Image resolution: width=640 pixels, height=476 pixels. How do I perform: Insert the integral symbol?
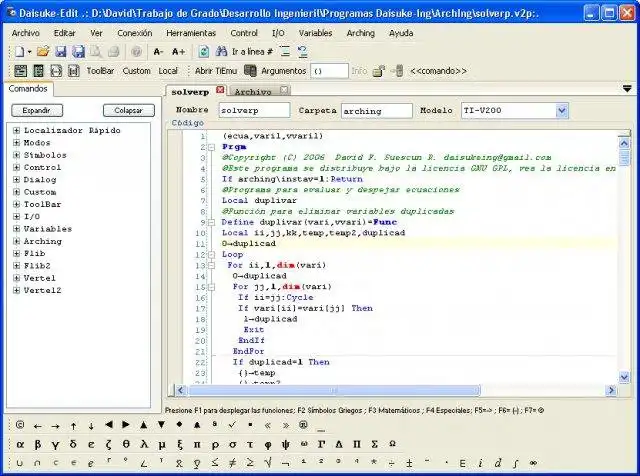(516, 463)
